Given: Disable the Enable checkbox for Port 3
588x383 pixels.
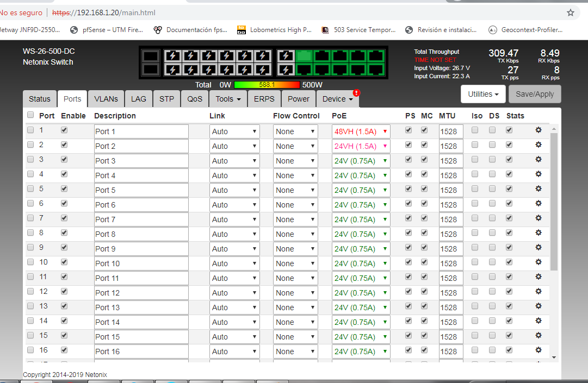Looking at the screenshot, I should tap(65, 160).
